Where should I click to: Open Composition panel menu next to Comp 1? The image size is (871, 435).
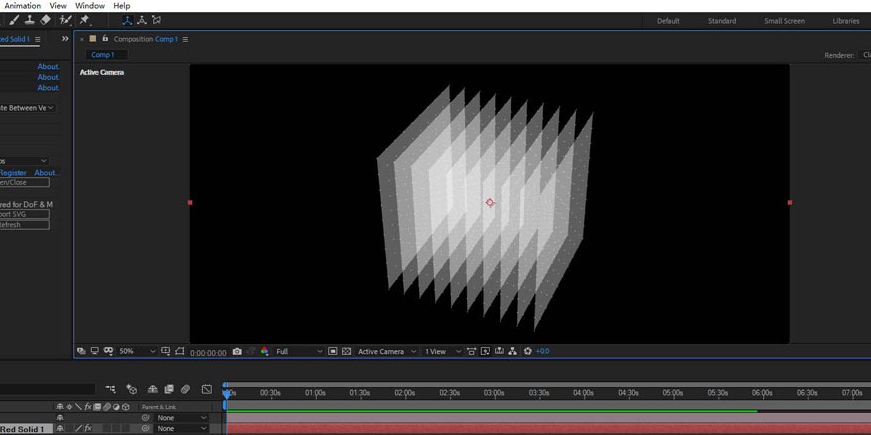(185, 39)
